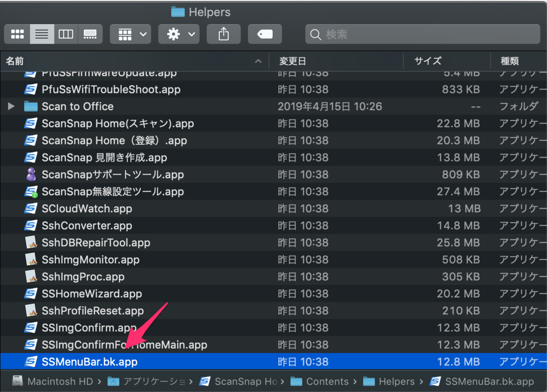Click the Edit Tags toolbar button

coord(265,34)
